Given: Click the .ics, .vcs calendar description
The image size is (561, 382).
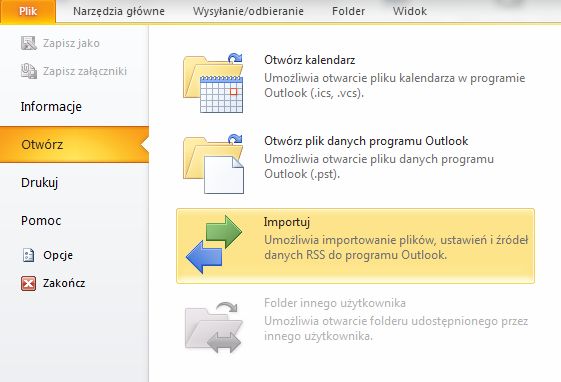Looking at the screenshot, I should click(395, 85).
